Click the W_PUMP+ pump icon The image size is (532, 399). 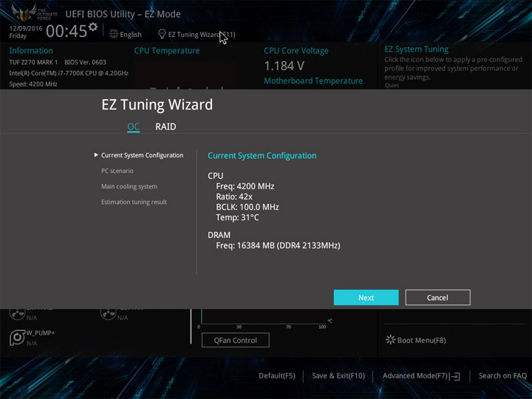click(17, 338)
